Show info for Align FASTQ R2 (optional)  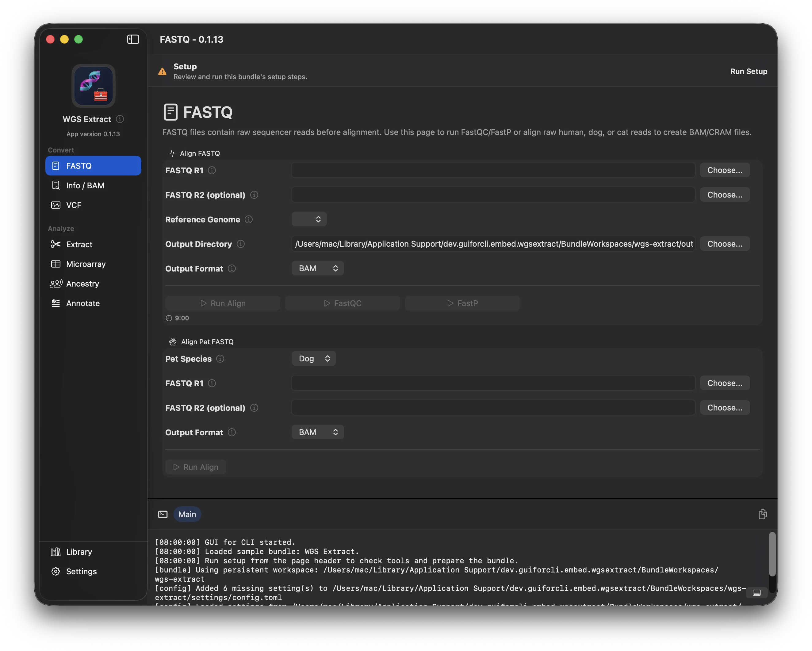click(254, 195)
